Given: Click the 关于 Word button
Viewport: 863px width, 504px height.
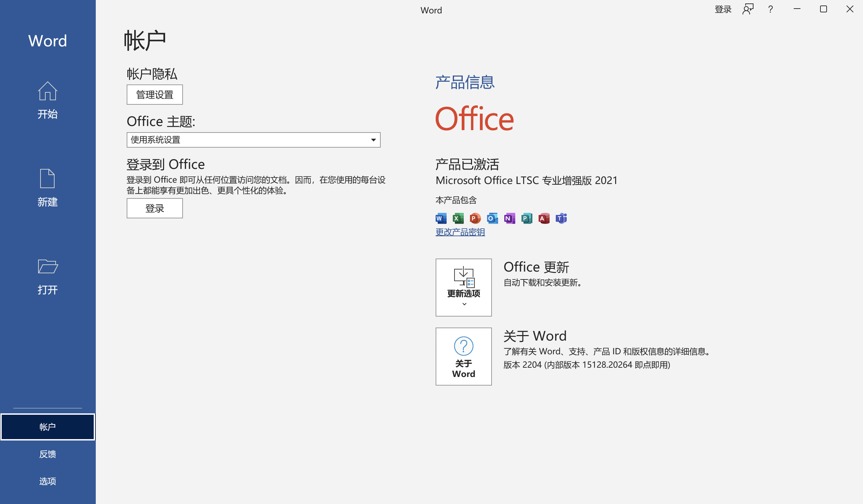Looking at the screenshot, I should tap(463, 356).
